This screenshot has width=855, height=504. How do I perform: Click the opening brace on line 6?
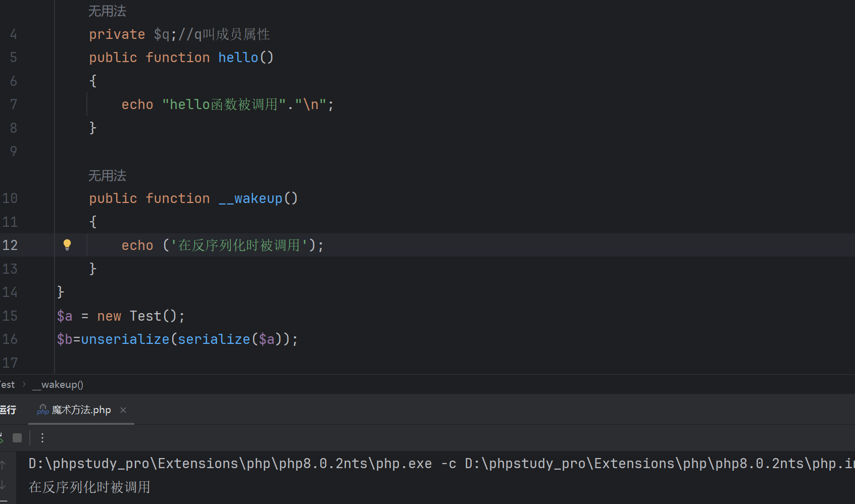tap(93, 81)
